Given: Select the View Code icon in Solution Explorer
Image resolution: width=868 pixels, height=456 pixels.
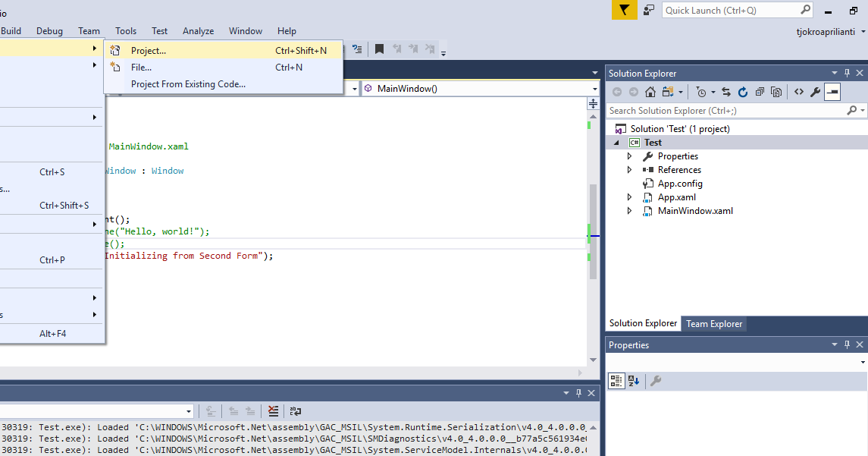Looking at the screenshot, I should (799, 91).
